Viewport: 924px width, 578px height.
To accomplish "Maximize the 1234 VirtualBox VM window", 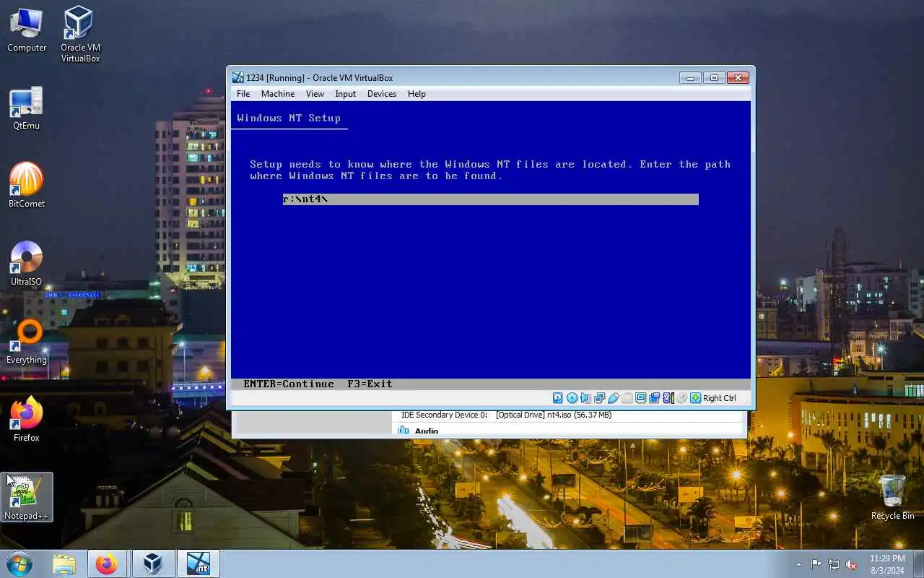I will tap(714, 77).
